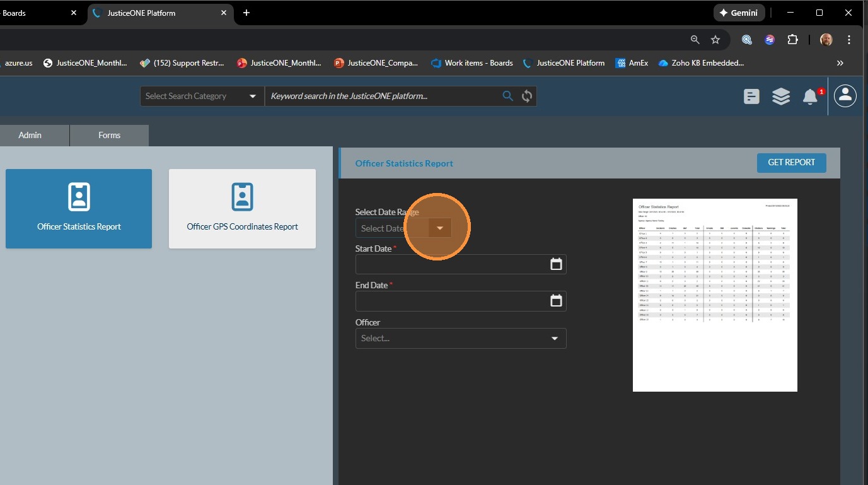Open the user profile icon
The width and height of the screenshot is (868, 485).
point(845,96)
